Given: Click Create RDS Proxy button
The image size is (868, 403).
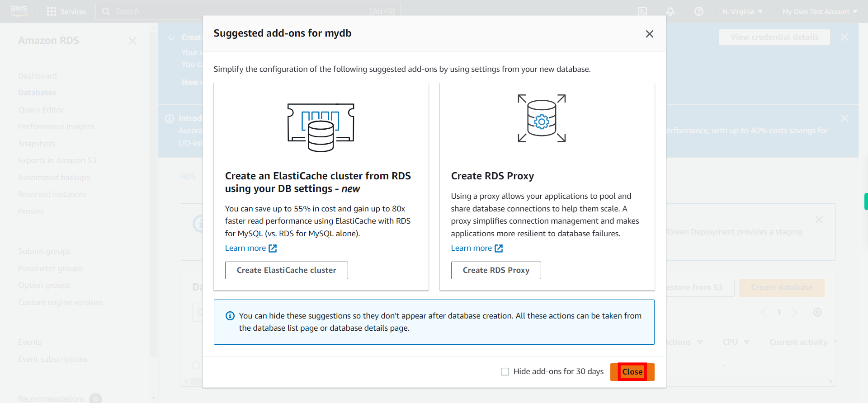Looking at the screenshot, I should (496, 270).
